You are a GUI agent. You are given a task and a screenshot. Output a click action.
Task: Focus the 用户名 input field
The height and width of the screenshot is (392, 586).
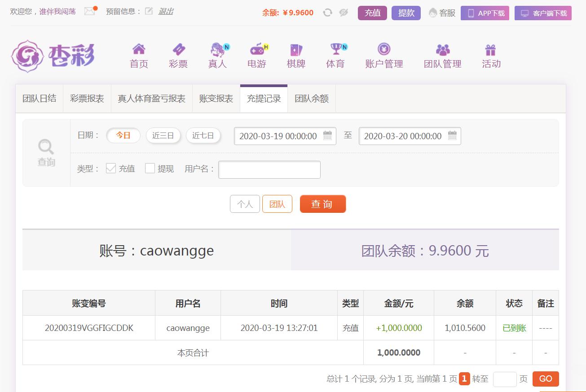(x=269, y=170)
